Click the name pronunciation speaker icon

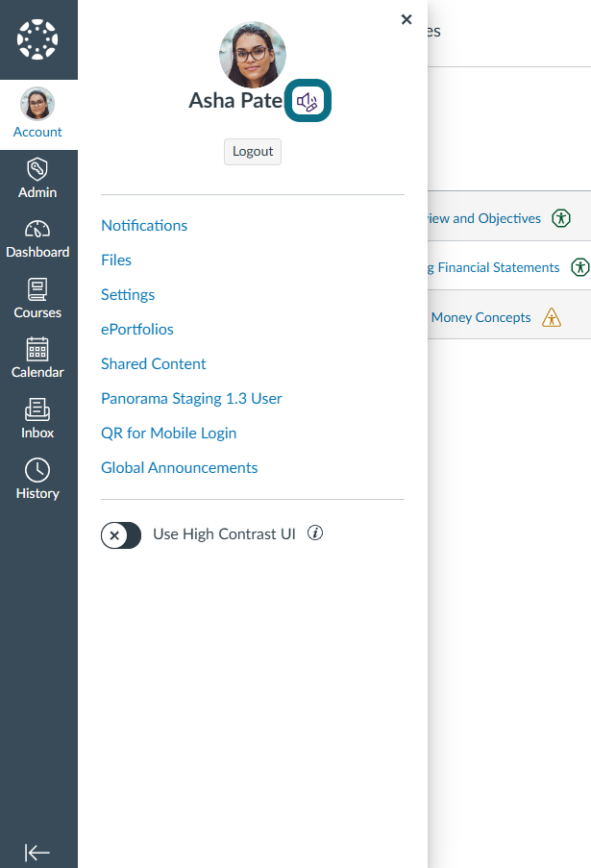pyautogui.click(x=308, y=101)
